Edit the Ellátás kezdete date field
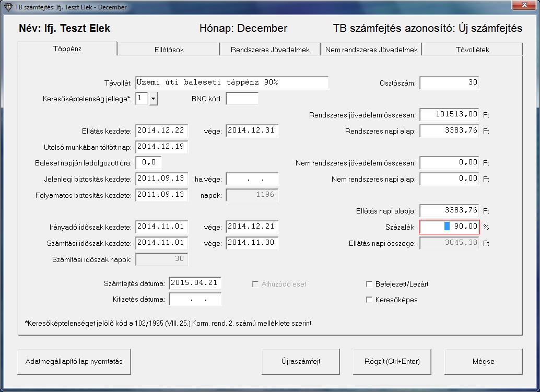540x392 pixels. click(161, 130)
